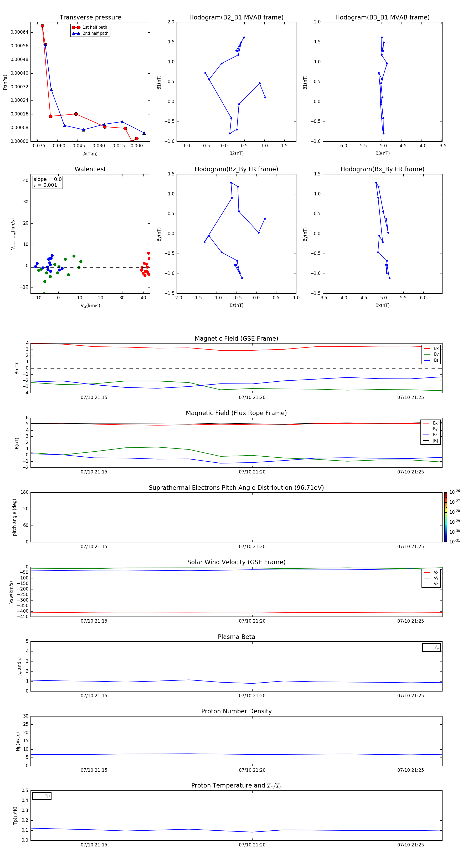Click the "B2(nT)" x-axis label
Image resolution: width=473 pixels, height=868 pixels.
pyautogui.click(x=236, y=153)
